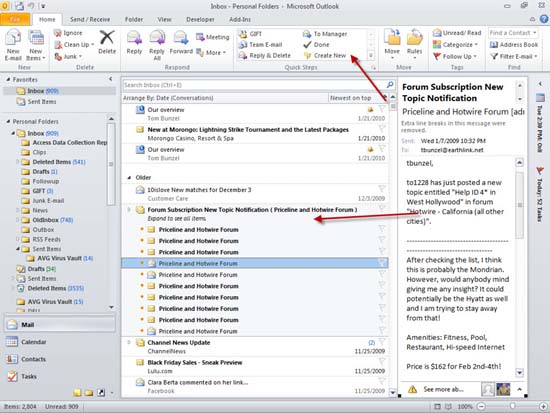Viewport: 550px width, 413px height.
Task: Open Filter E-mail dropdown
Action: [x=514, y=56]
